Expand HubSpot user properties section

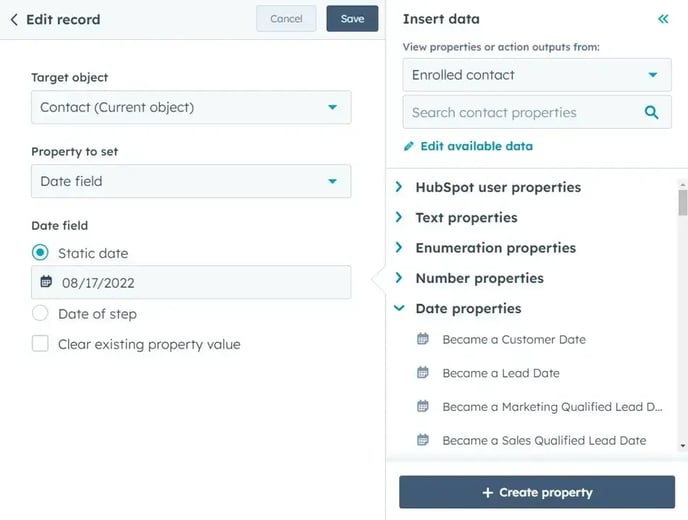point(498,187)
